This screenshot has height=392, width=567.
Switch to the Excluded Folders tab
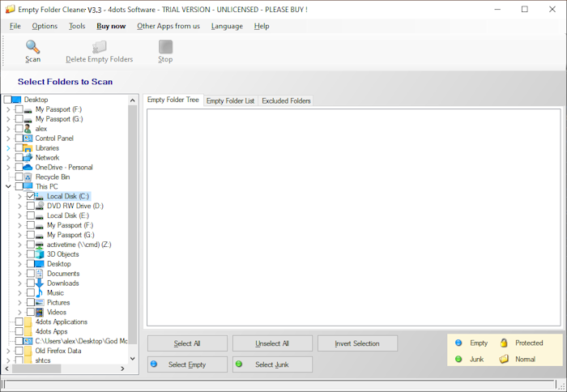point(286,100)
